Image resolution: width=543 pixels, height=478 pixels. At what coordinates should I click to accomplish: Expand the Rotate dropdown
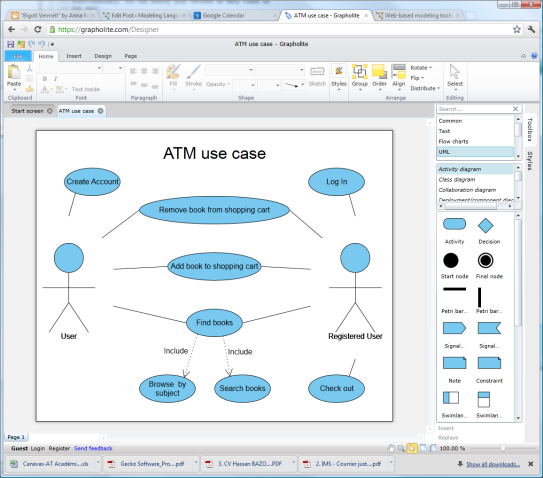pos(421,68)
